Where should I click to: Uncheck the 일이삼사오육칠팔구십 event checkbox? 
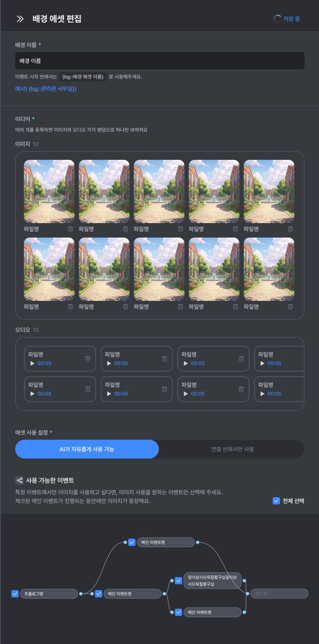pos(178,580)
